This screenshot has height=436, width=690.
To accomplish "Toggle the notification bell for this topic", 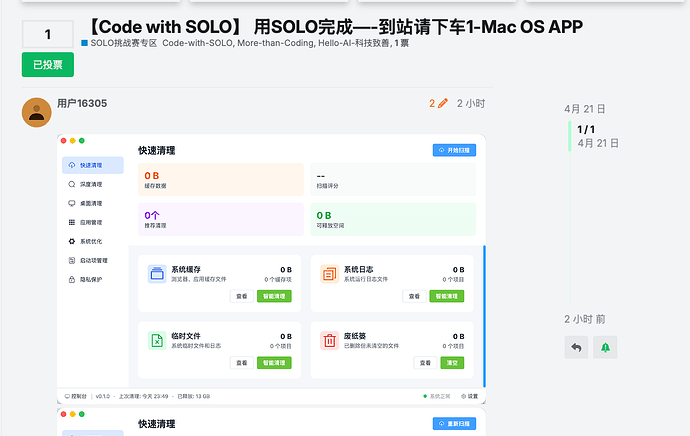I will point(604,347).
